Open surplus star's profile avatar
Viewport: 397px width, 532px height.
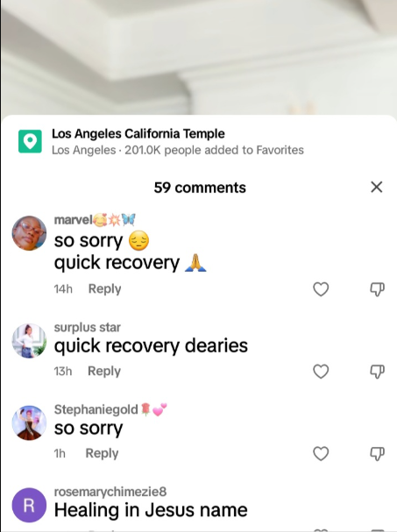(29, 341)
